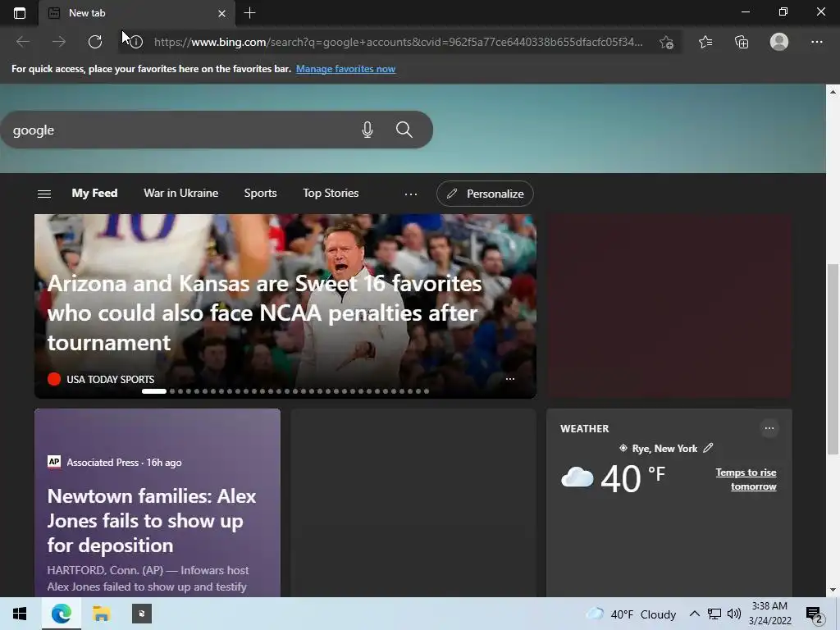This screenshot has width=840, height=630.
Task: Open the Windows Start menu
Action: point(20,614)
